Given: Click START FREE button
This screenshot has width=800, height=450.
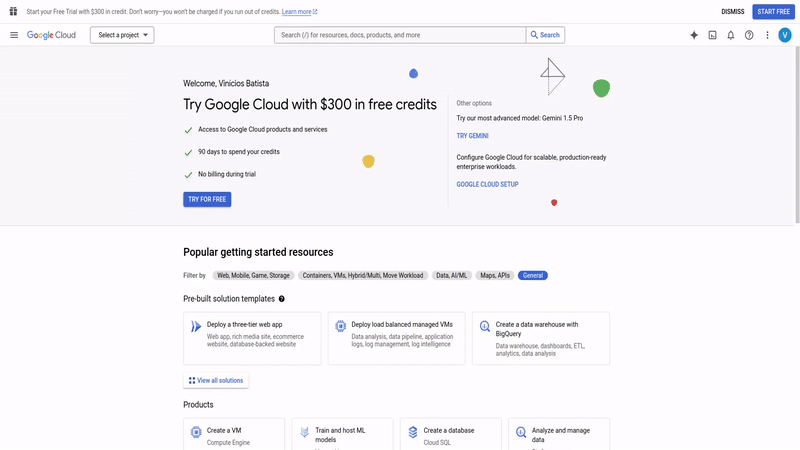Looking at the screenshot, I should [773, 11].
